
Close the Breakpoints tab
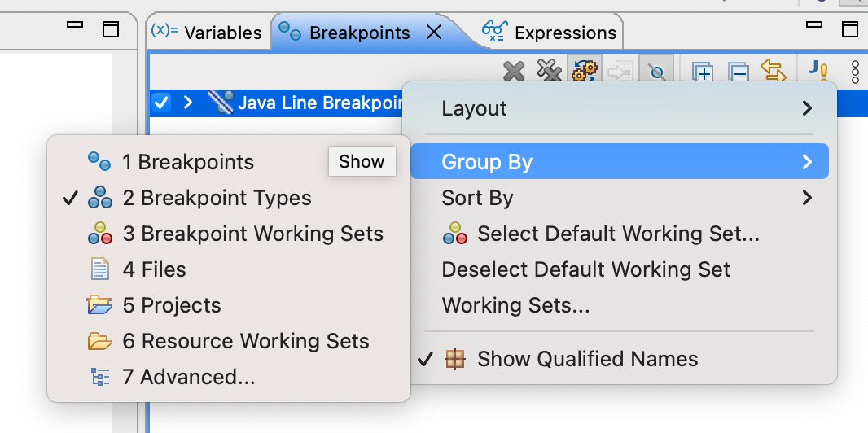(435, 32)
